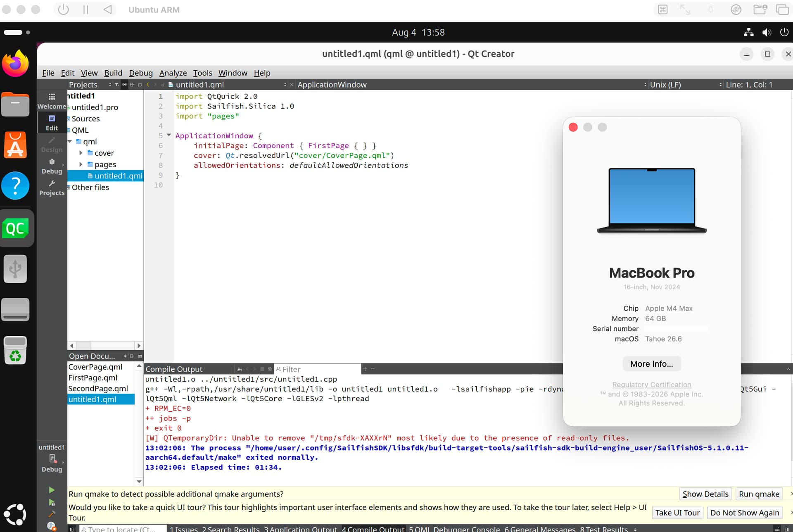Split the Open Documents panel
The height and width of the screenshot is (532, 793).
[132, 356]
